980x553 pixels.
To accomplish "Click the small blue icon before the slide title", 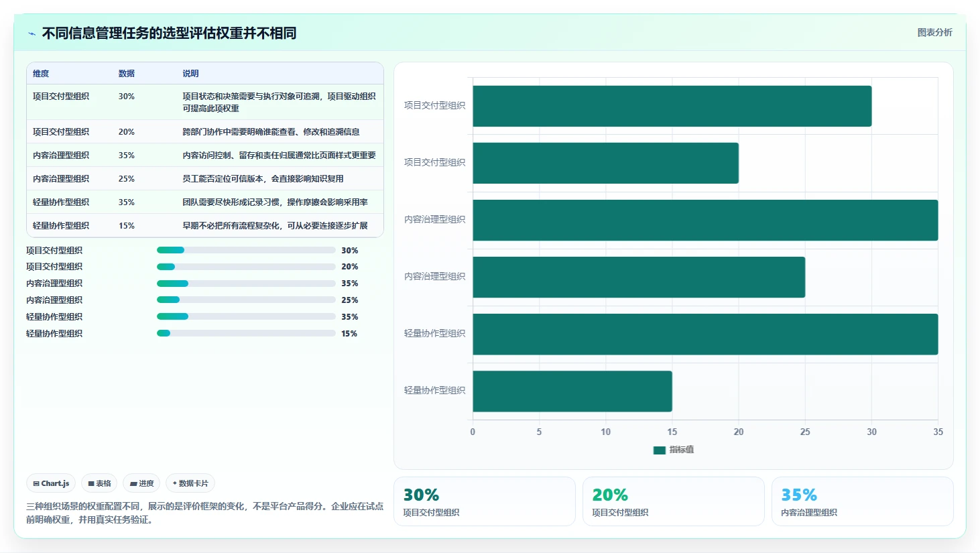I will (x=32, y=34).
